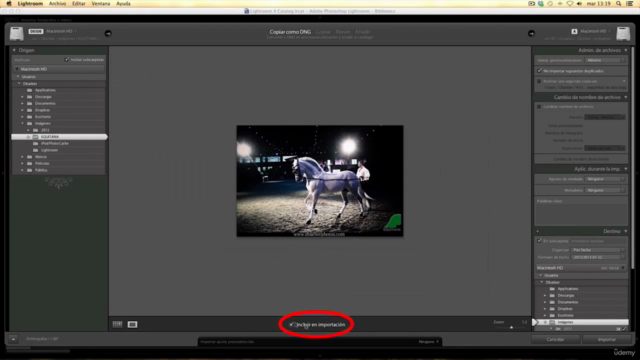
Task: Click the Dropbox folder icon in Origen panel
Action: [29, 110]
